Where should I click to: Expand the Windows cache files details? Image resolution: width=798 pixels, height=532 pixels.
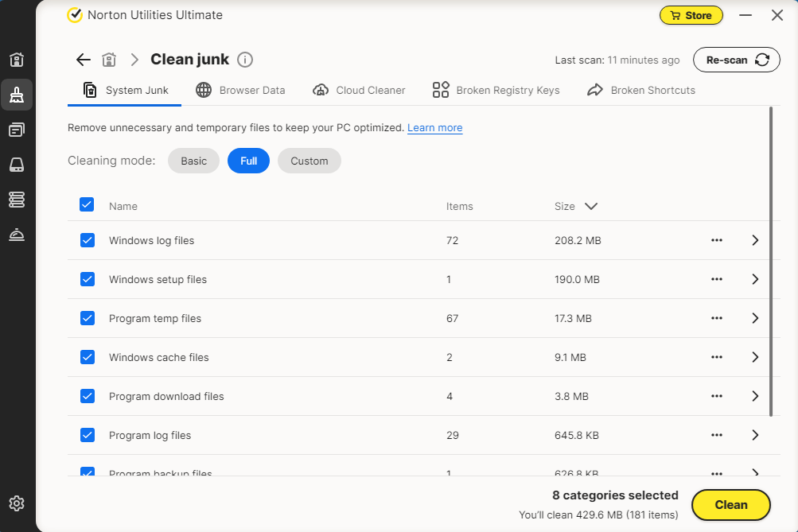pos(755,357)
